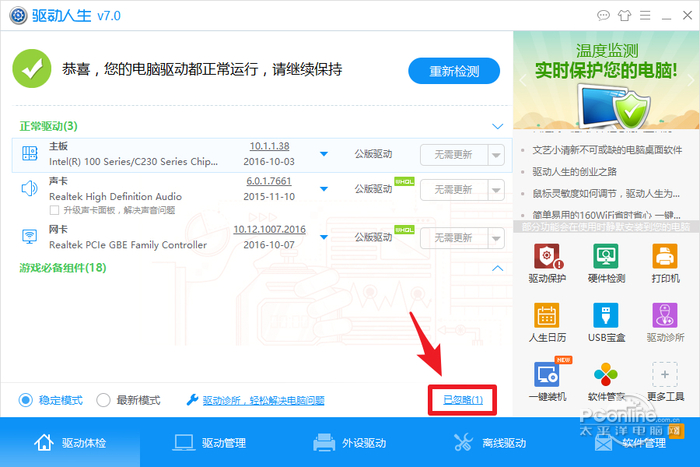Viewport: 700px width, 467px height.
Task: Select 最新模式 radio button
Action: [x=103, y=400]
